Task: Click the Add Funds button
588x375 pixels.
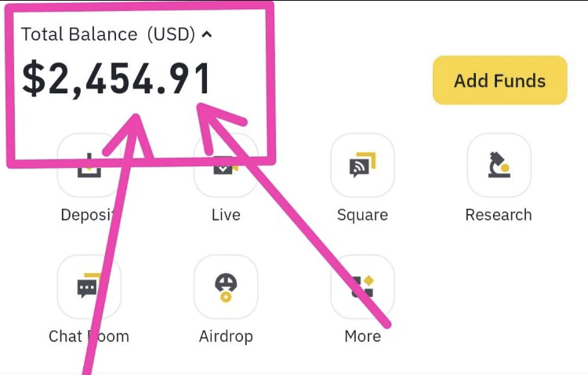Action: point(499,80)
